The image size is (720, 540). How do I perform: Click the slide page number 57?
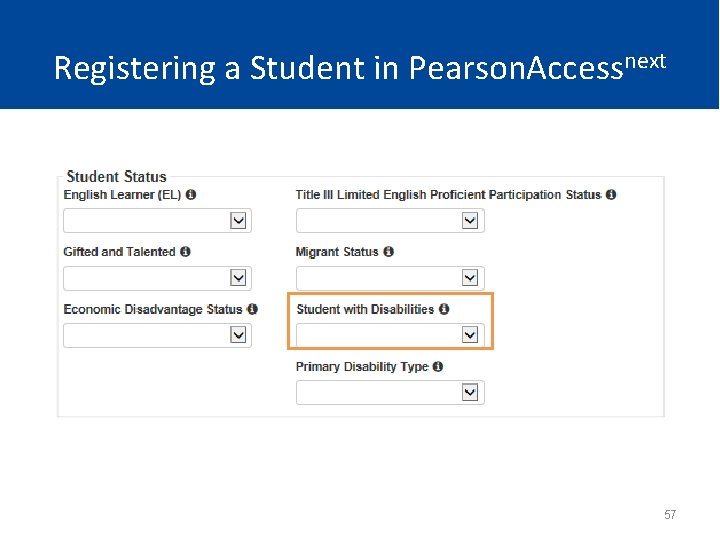coord(670,515)
